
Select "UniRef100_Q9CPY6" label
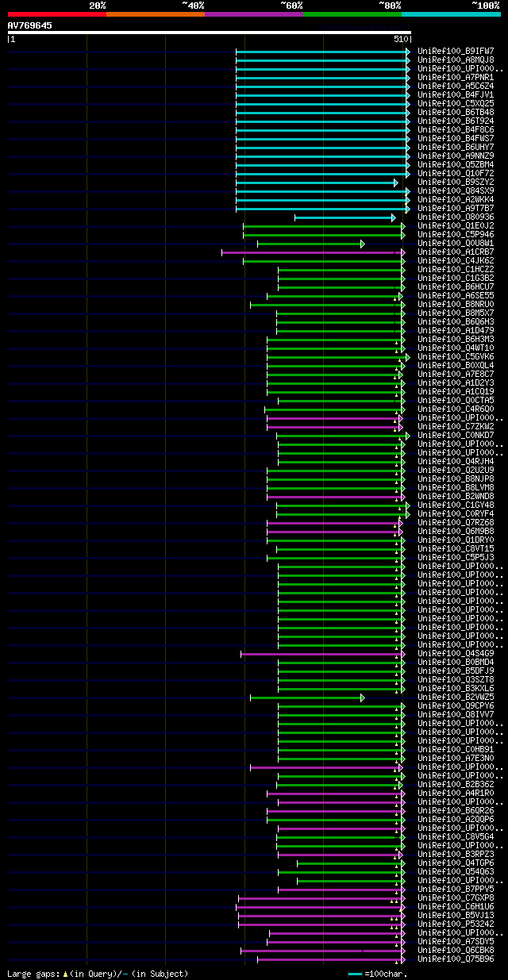(x=456, y=706)
